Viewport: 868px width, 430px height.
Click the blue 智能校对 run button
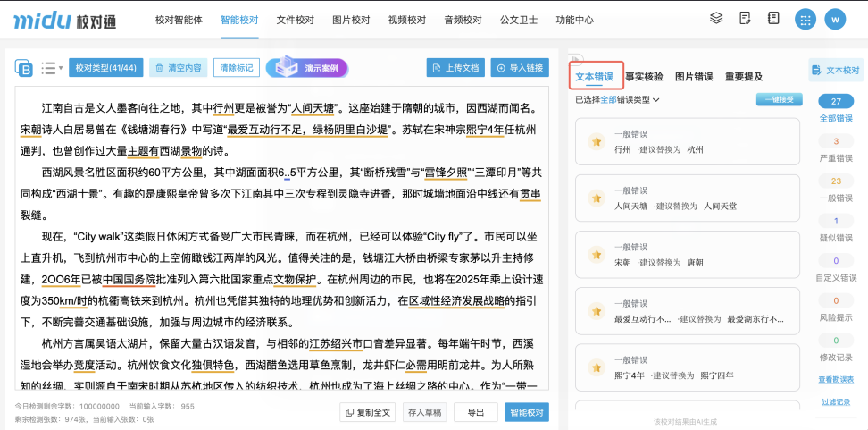[527, 412]
